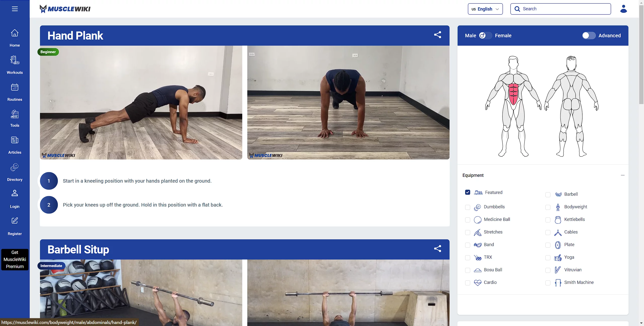Click the Hand Plank title link
The height and width of the screenshot is (326, 644).
(75, 36)
